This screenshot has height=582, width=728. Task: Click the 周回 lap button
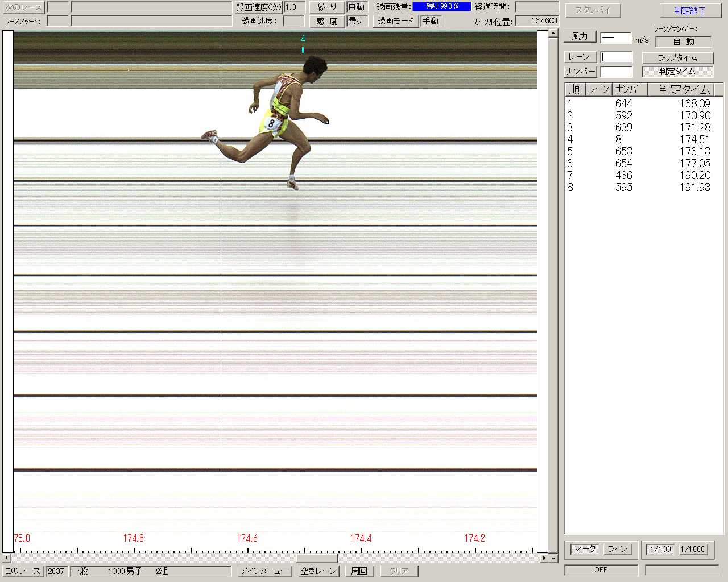click(x=359, y=571)
